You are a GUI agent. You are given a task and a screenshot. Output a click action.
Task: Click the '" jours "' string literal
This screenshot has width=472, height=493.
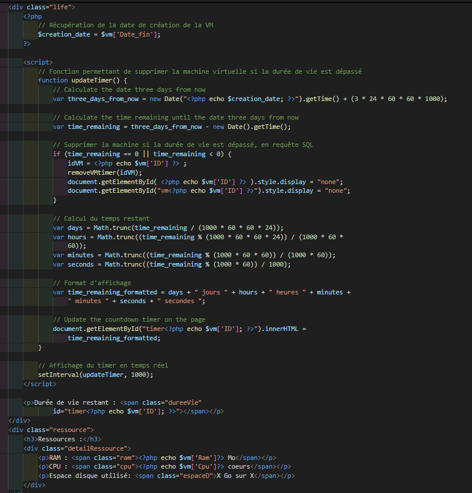(211, 293)
